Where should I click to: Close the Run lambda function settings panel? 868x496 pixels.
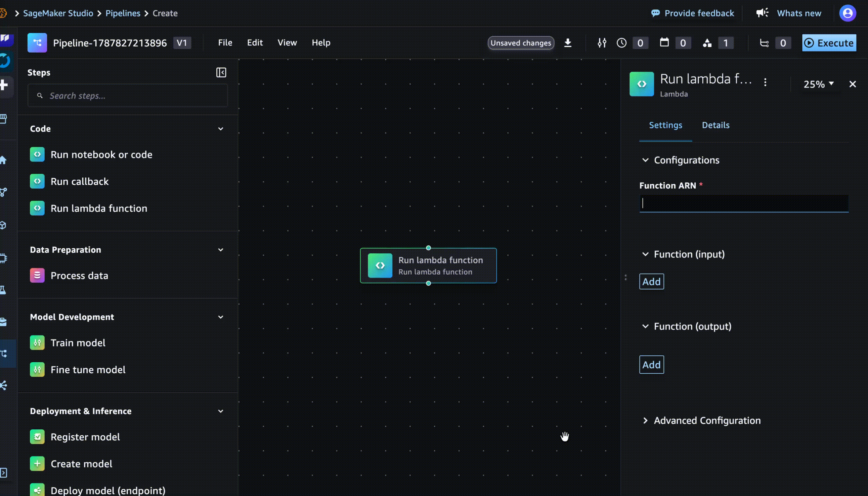(x=852, y=84)
